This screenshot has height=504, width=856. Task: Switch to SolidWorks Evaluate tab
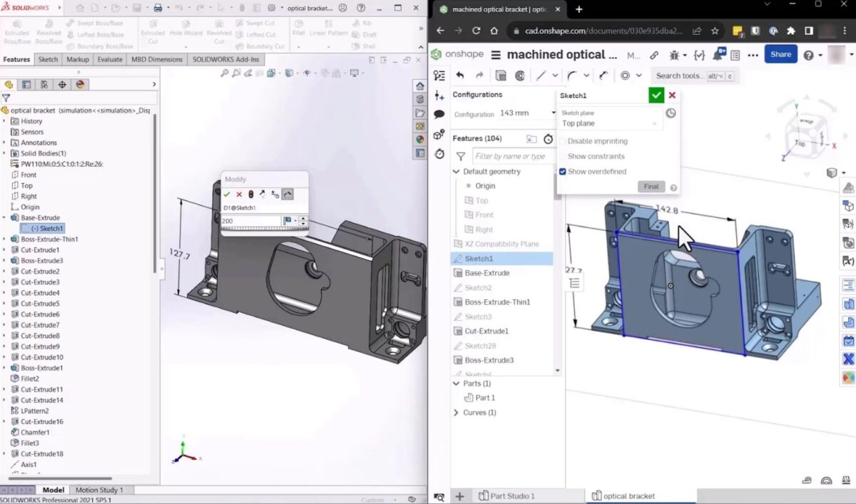[x=110, y=59]
